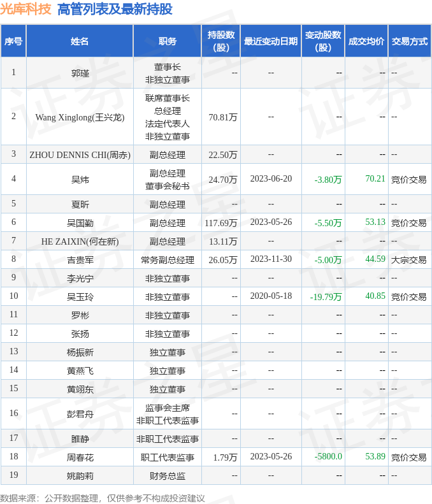The width and height of the screenshot is (432, 504).
Task: Click the name 罗彬
Action: (x=80, y=315)
